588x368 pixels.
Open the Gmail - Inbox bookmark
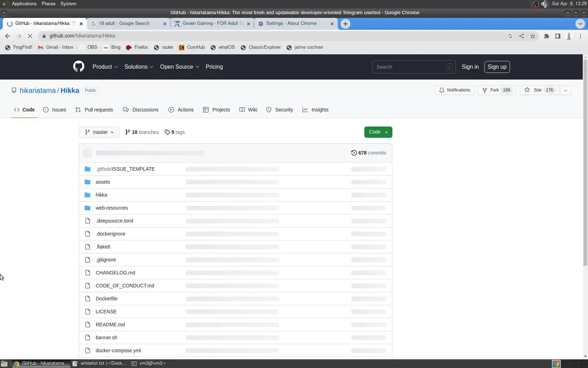click(56, 47)
